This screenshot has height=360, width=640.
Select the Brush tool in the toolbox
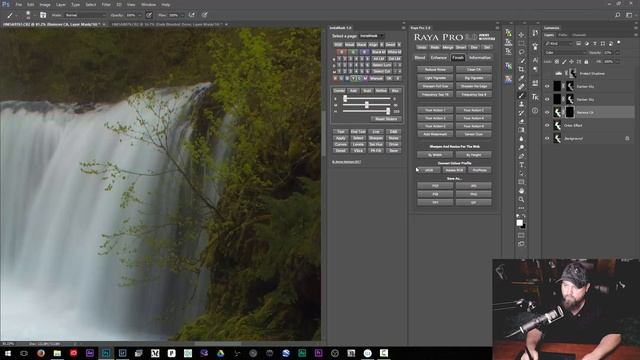(x=521, y=96)
